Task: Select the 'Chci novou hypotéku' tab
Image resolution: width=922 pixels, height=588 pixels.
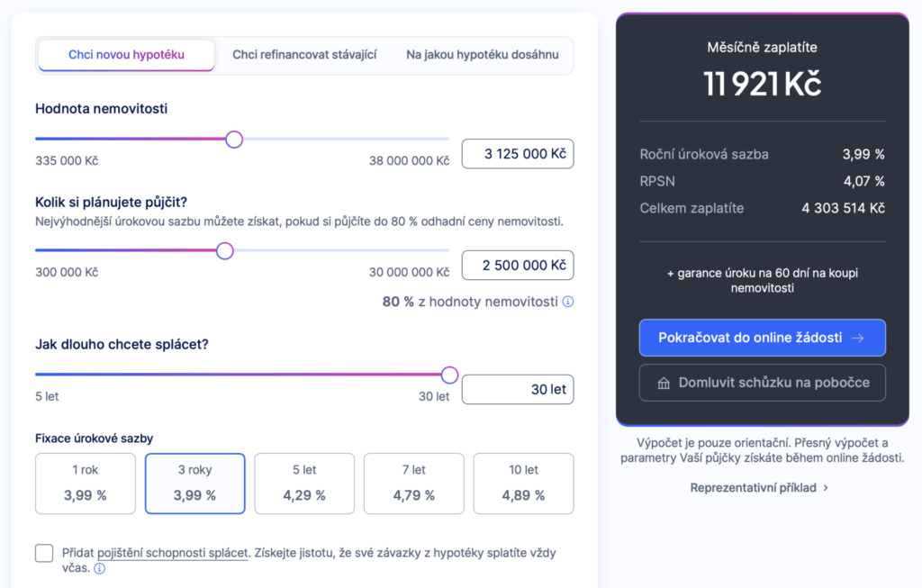Action: pos(126,55)
